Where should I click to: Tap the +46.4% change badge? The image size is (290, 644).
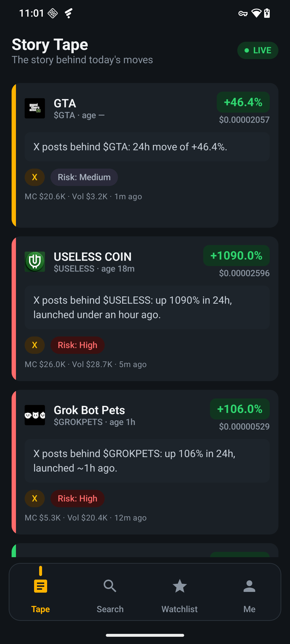[243, 102]
